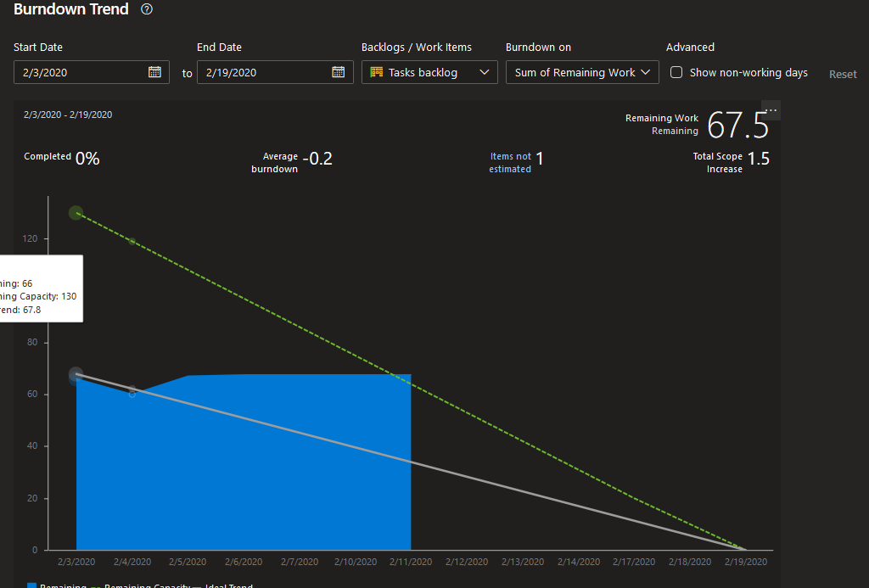Click the 2/19/2020 axis label
Screen dimensions: 869x588
point(745,561)
